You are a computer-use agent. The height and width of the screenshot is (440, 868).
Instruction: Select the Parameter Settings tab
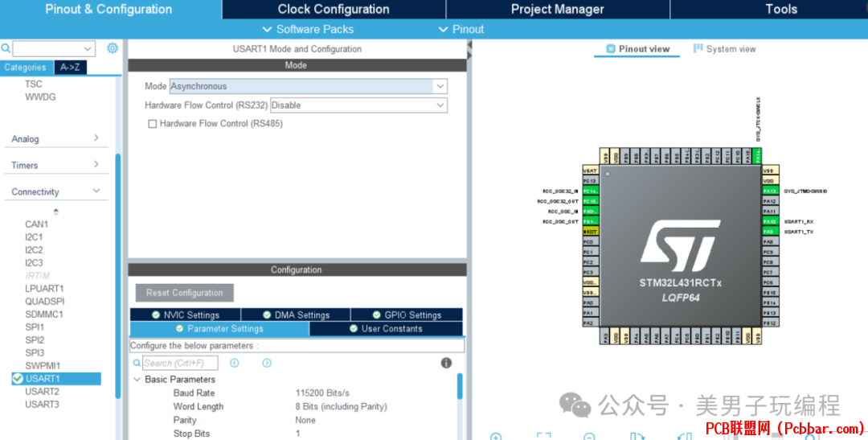[x=219, y=329]
